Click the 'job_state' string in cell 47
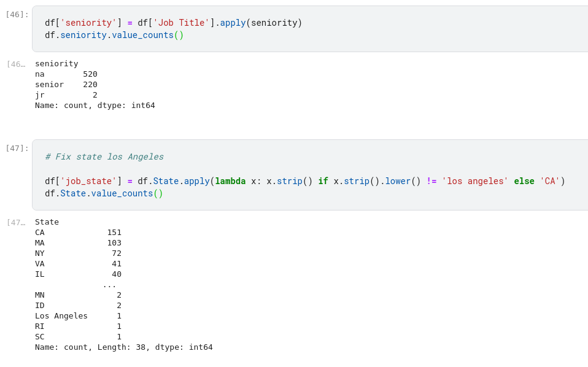Image resolution: width=588 pixels, height=367 pixels. [88, 181]
